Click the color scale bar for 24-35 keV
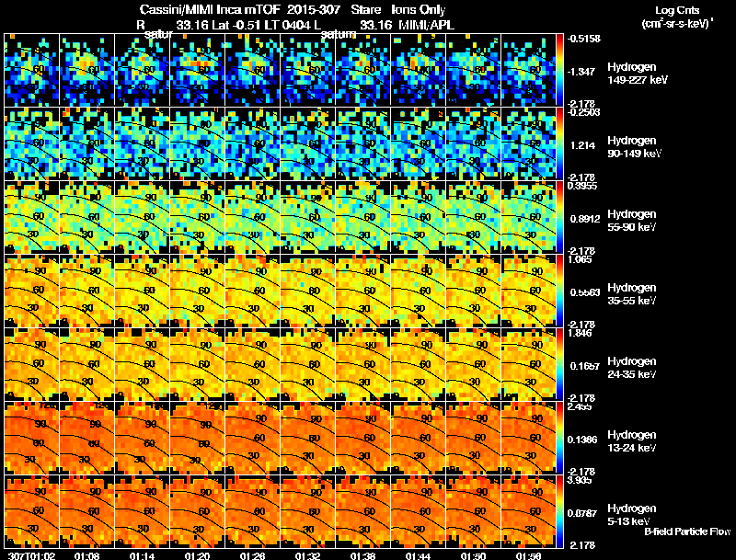This screenshot has height=560, width=736. click(559, 364)
